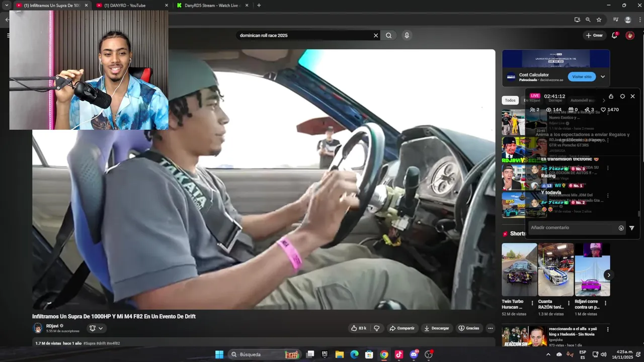Image resolution: width=644 pixels, height=362 pixels.
Task: Click the Crear button
Action: pos(594,35)
